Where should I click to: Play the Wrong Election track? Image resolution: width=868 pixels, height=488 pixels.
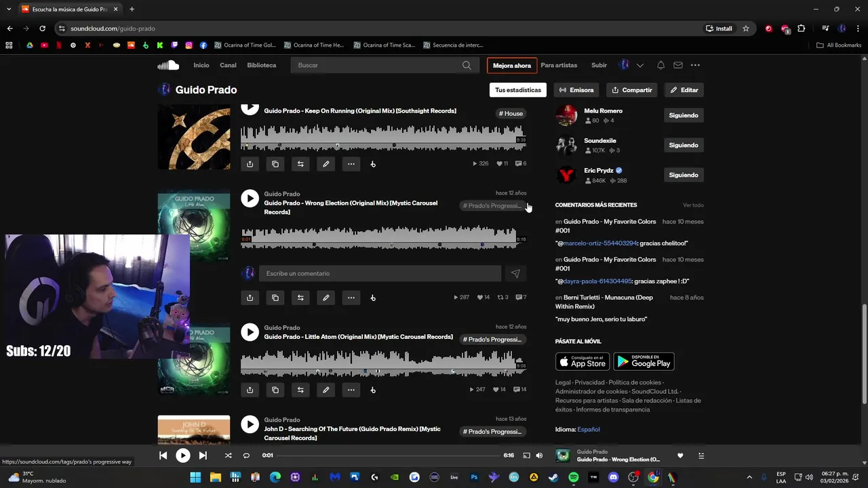(x=250, y=198)
